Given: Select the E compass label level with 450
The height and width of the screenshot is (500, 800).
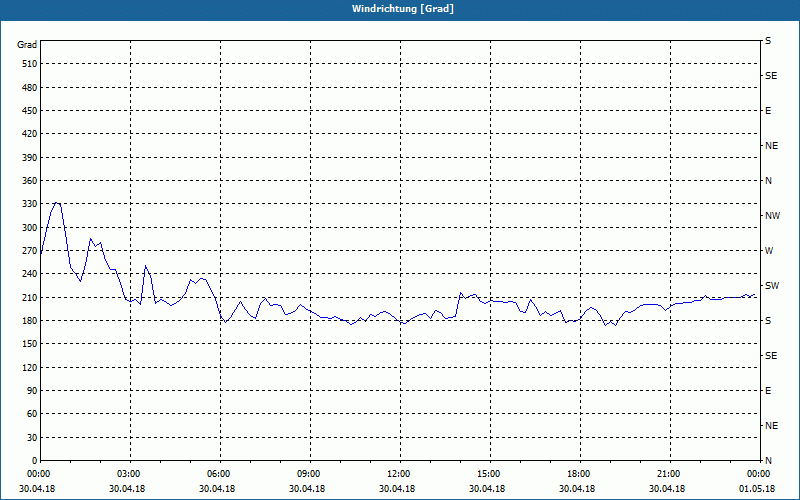Looking at the screenshot, I should click(768, 111).
